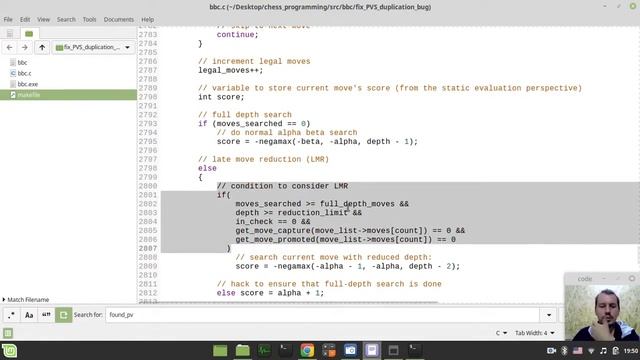Open the C language selector in status bar
Screen dimensions: 640x360
click(501, 333)
